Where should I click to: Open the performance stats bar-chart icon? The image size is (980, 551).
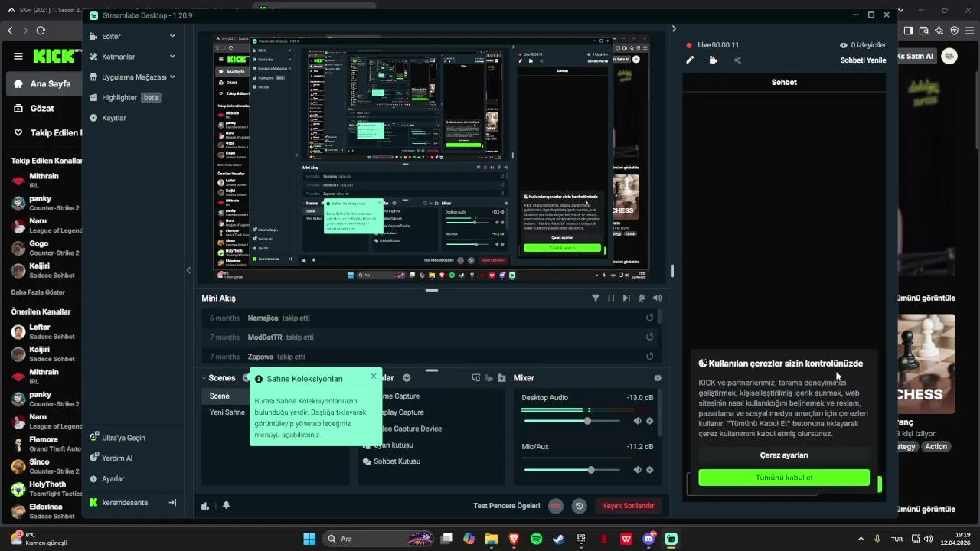pyautogui.click(x=205, y=506)
